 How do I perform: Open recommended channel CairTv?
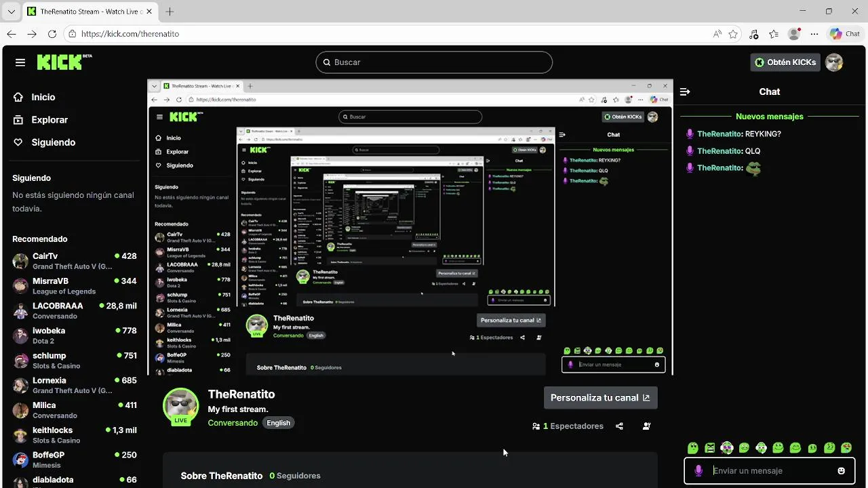coord(75,261)
